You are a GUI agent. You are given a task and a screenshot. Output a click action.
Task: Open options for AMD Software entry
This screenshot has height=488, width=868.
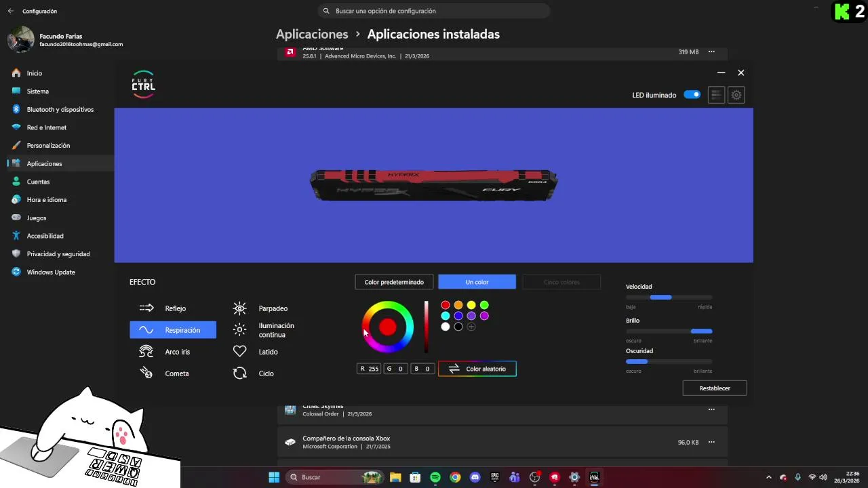pos(711,52)
